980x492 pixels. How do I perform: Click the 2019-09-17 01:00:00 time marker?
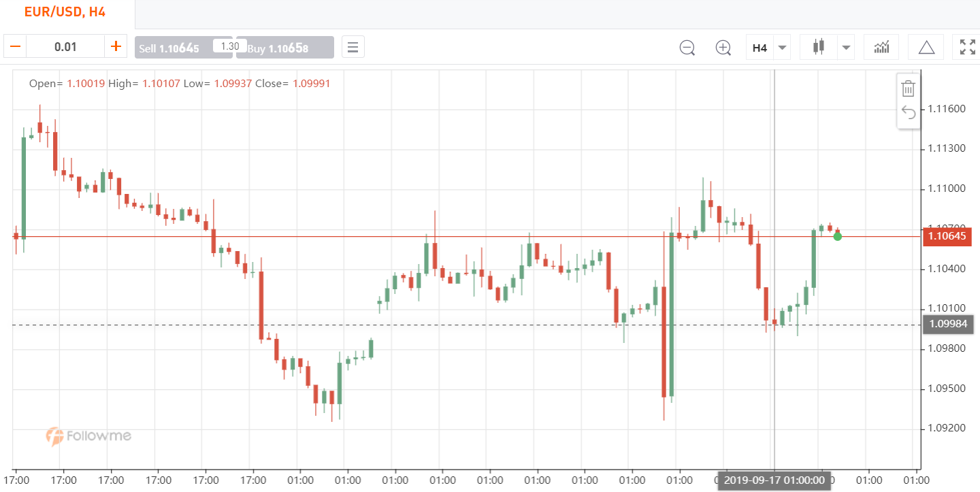point(774,480)
